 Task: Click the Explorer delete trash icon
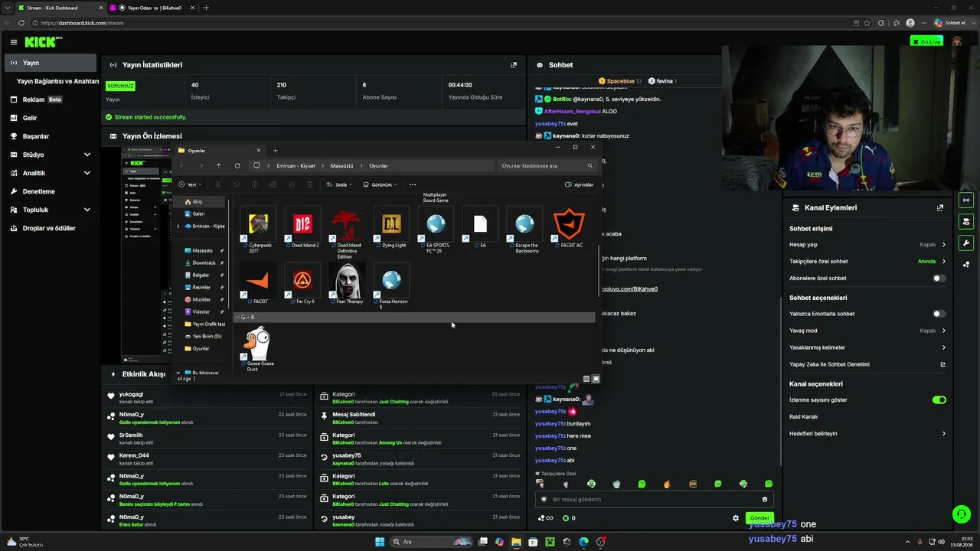(x=309, y=184)
